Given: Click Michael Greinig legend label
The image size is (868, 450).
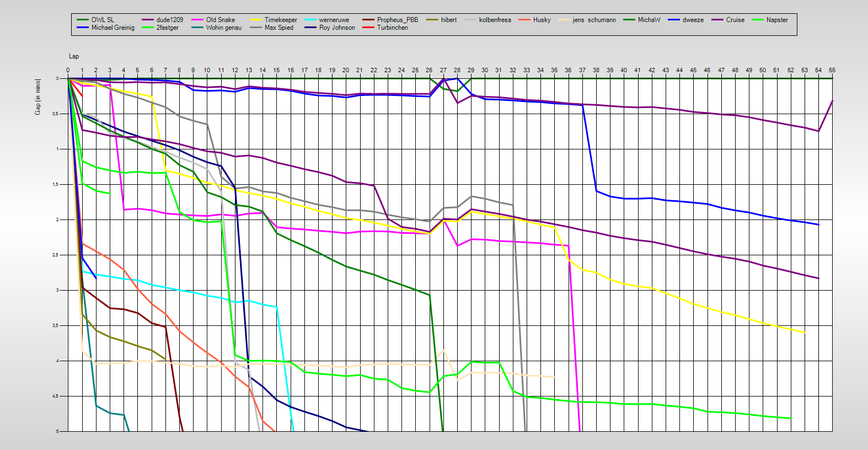Looking at the screenshot, I should (113, 28).
